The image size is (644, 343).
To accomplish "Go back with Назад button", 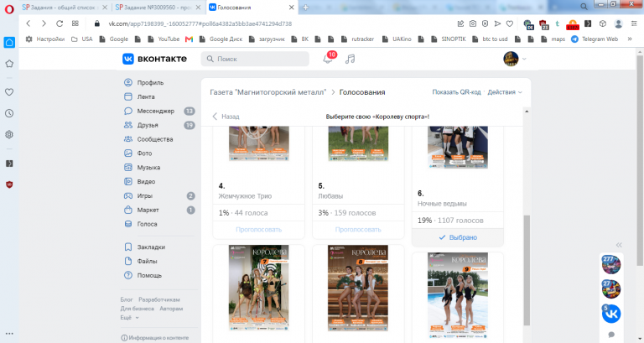I will 226,117.
